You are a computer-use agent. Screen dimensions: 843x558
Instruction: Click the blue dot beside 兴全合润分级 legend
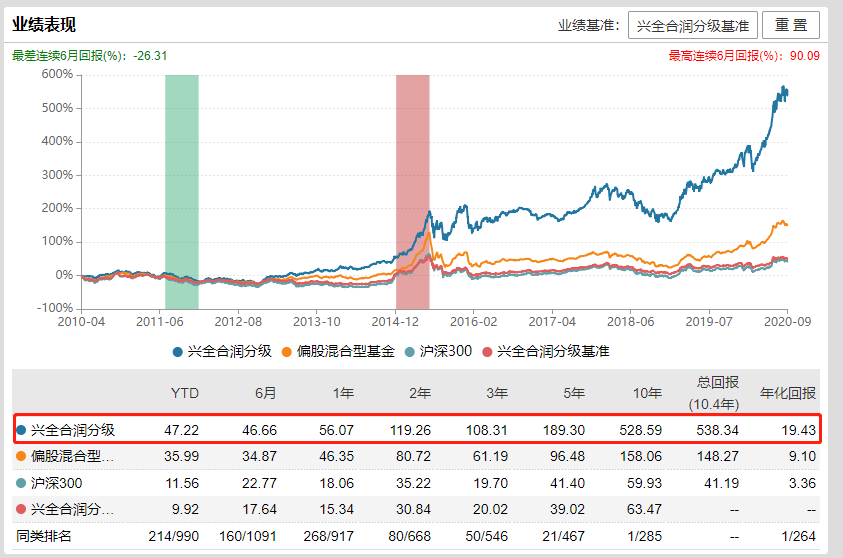click(x=177, y=352)
